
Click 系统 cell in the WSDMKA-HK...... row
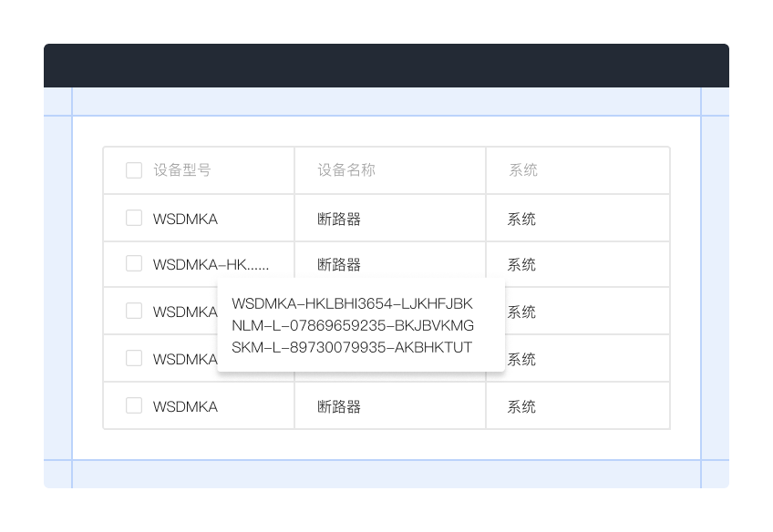(521, 264)
